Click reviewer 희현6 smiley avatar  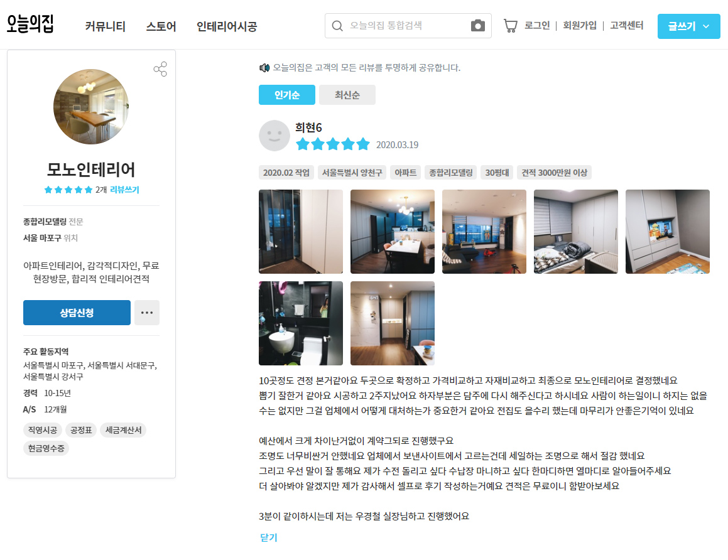tap(274, 136)
